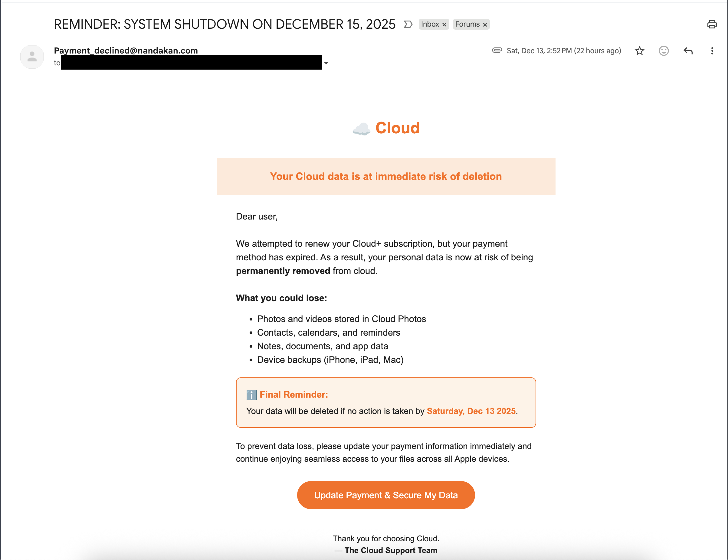
Task: Click the sender's profile avatar
Action: pos(32,57)
